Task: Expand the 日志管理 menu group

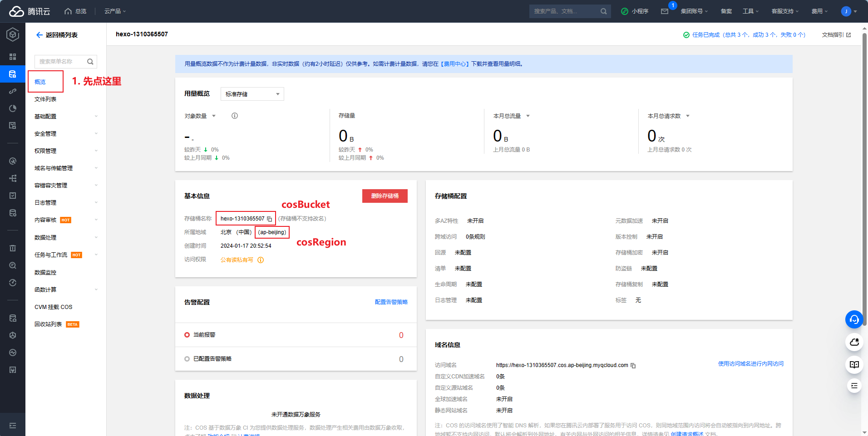Action: click(66, 203)
